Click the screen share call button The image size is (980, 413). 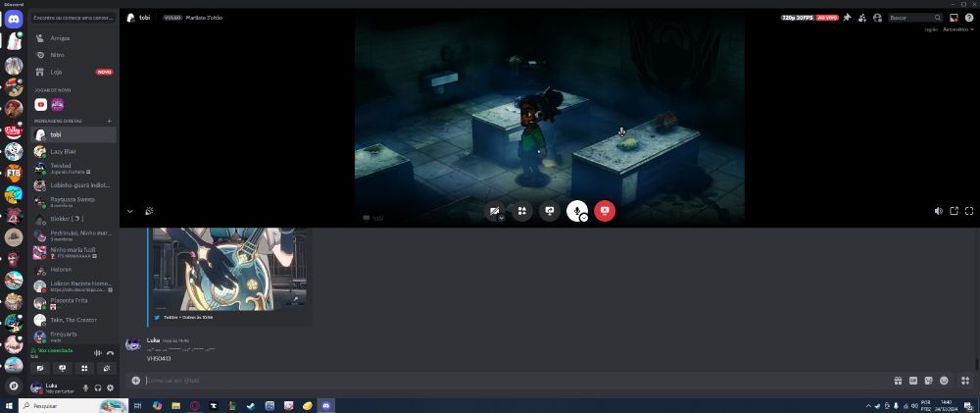pos(550,211)
